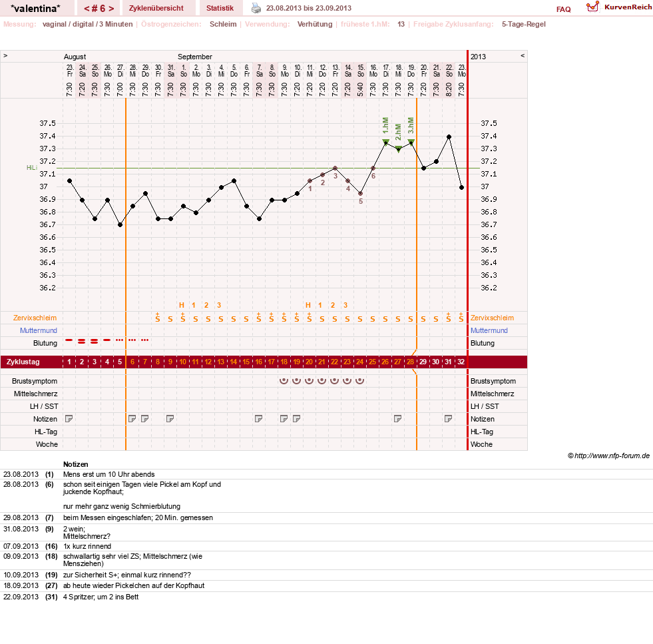Expand chart with top-left > arrow
This screenshot has width=653, height=644.
coord(5,55)
